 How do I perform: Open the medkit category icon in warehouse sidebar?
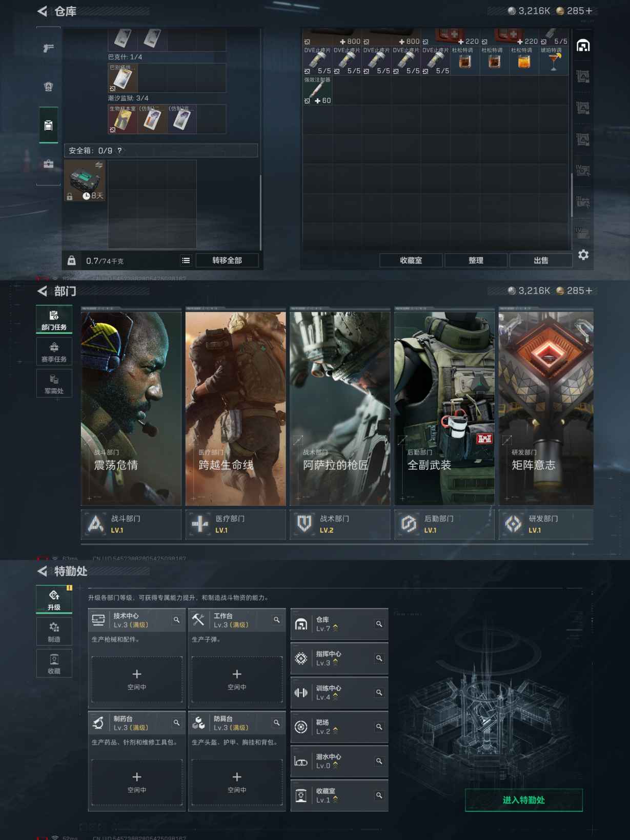49,164
